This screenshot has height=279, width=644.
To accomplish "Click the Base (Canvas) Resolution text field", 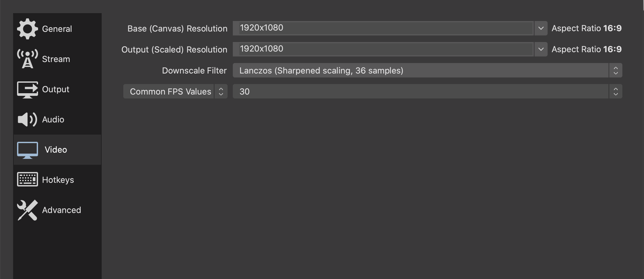I will click(x=383, y=28).
